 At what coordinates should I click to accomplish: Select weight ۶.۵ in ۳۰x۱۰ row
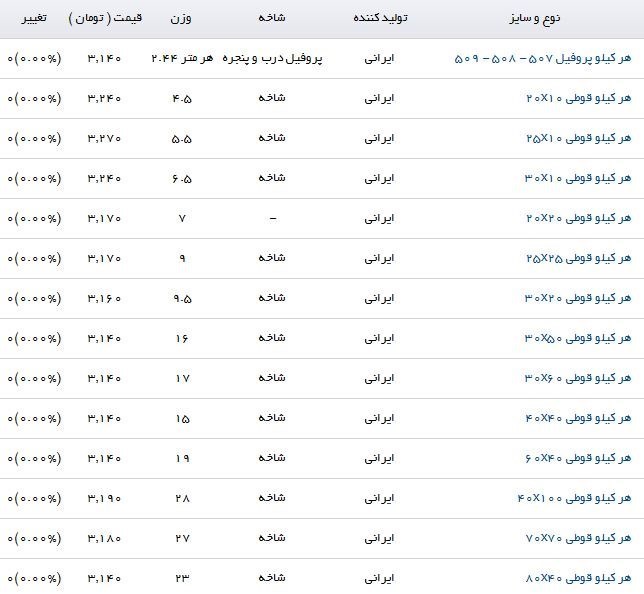point(182,179)
